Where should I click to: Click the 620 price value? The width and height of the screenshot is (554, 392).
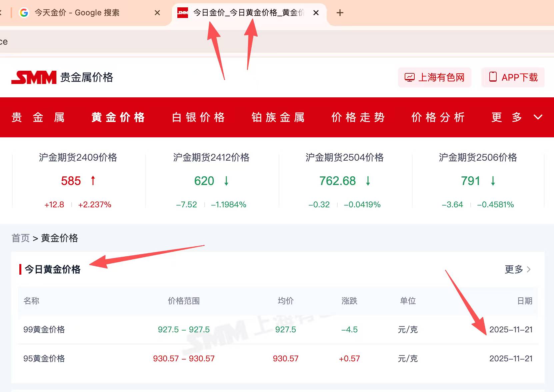(204, 181)
